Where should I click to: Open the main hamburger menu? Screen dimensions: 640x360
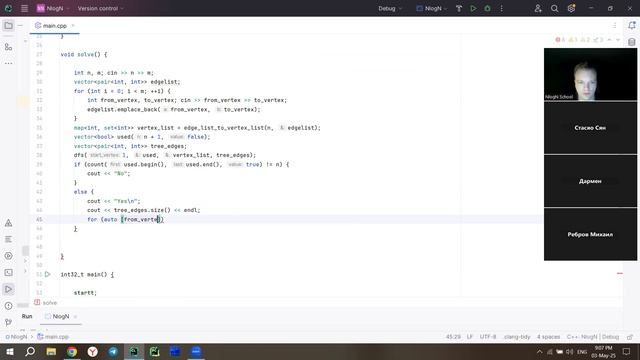pos(24,8)
